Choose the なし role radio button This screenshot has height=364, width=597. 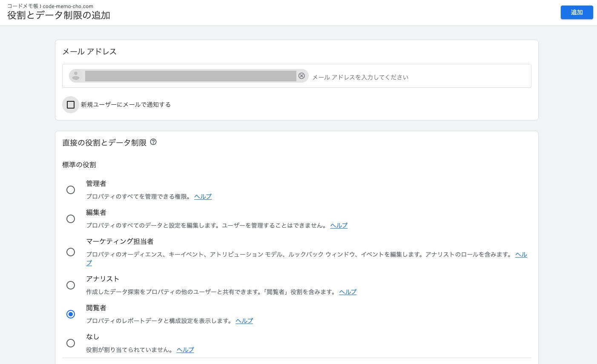pos(71,343)
